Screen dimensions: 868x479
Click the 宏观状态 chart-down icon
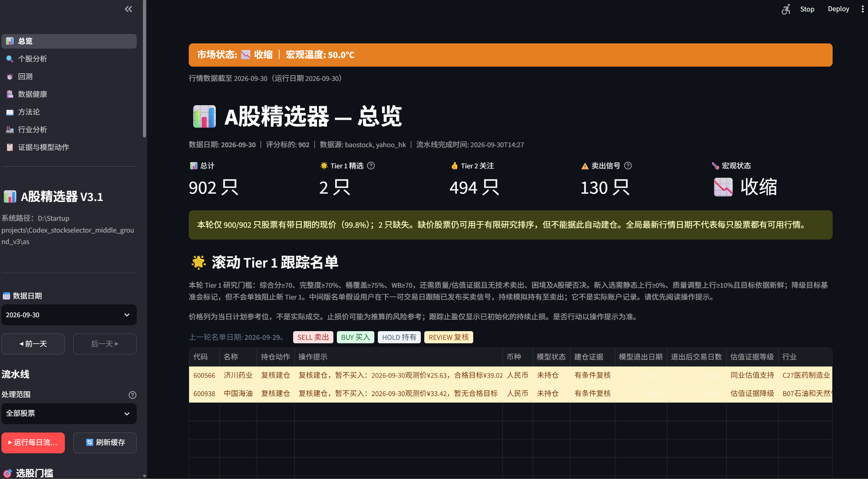(x=723, y=187)
